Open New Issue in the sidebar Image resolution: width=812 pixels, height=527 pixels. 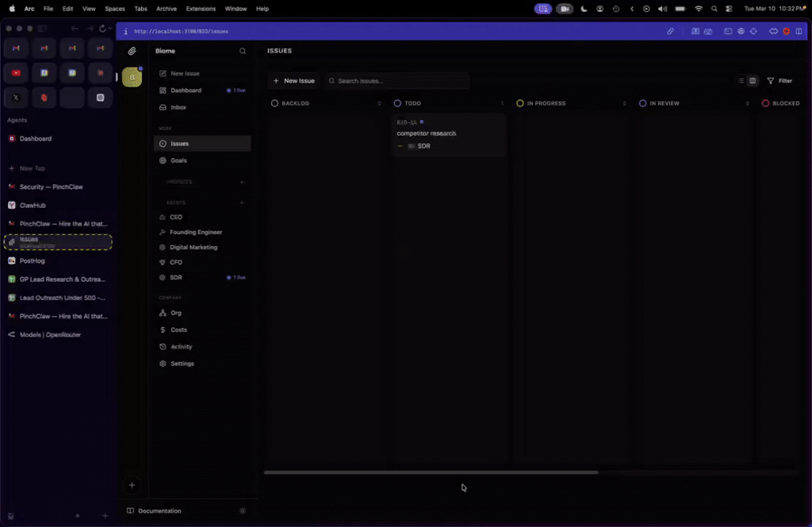[202, 74]
